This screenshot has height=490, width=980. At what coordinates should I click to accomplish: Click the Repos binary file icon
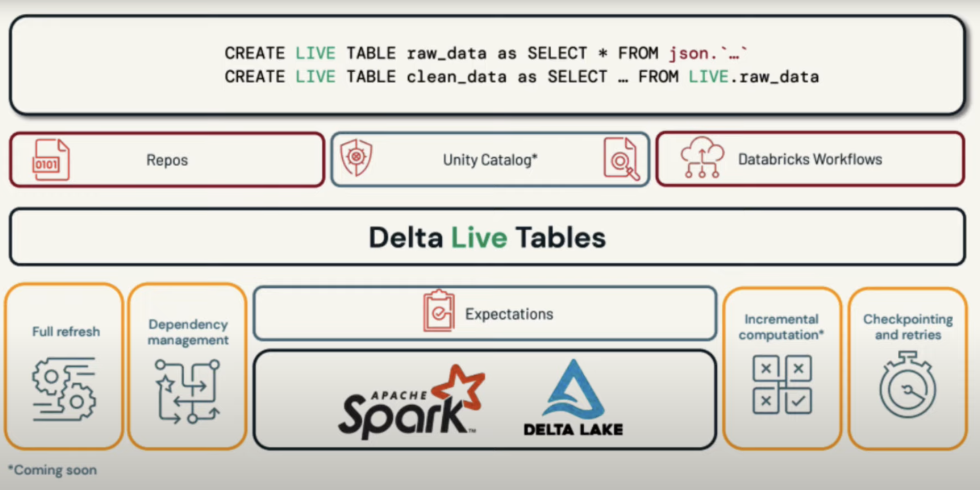coord(51,160)
